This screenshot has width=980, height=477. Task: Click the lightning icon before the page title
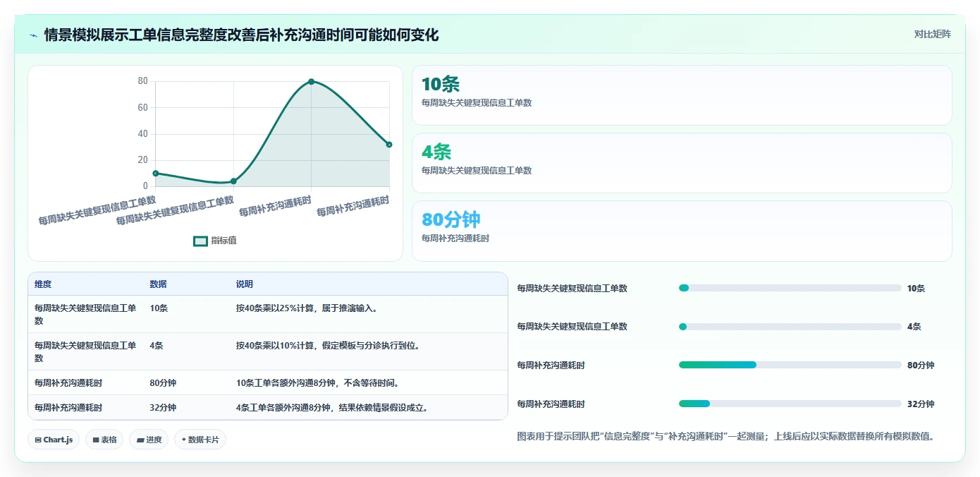coord(34,35)
